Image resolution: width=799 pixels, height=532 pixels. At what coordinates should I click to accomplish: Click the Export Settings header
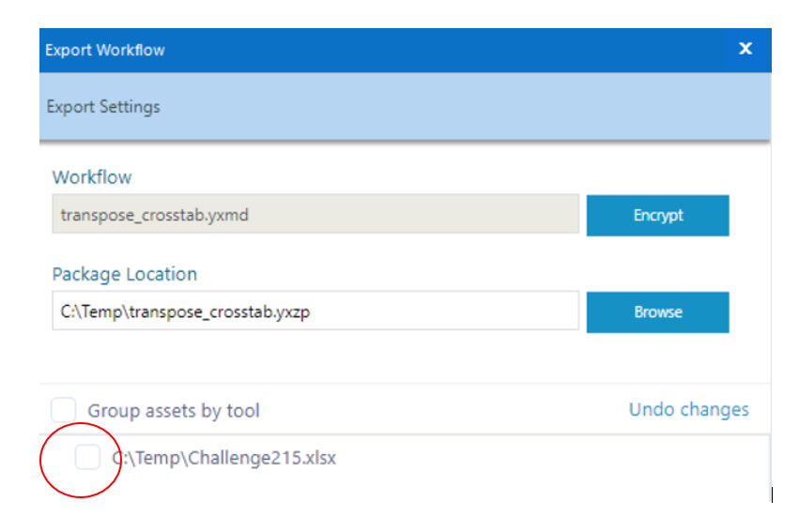(x=103, y=106)
